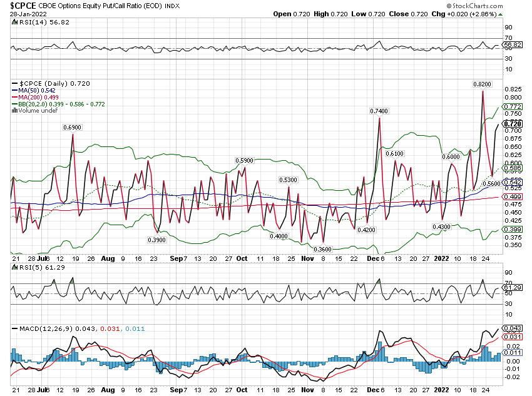Click the red 0.031 signal axis tag
The width and height of the screenshot is (532, 396).
click(x=513, y=337)
